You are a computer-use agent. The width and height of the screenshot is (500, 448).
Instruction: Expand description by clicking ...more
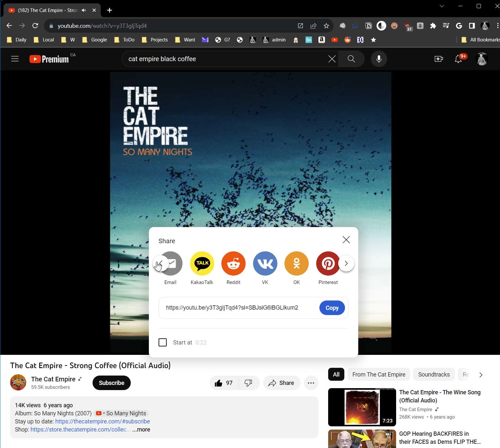(141, 430)
